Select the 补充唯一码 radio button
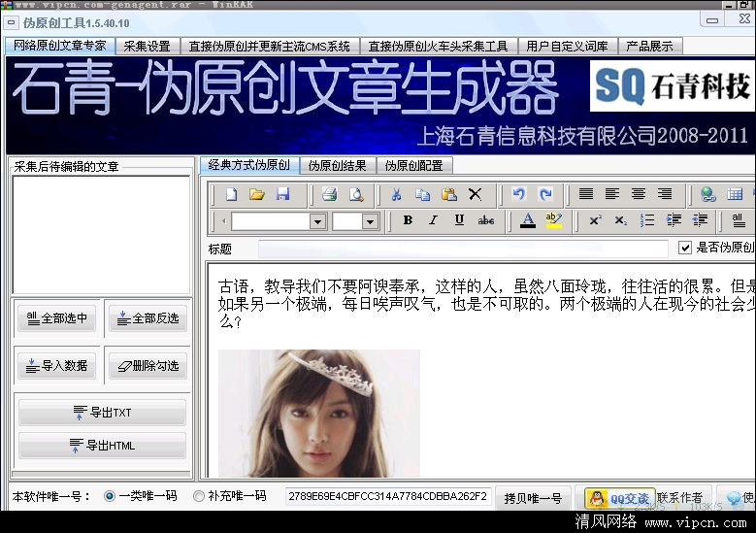The image size is (756, 533). pos(198,496)
